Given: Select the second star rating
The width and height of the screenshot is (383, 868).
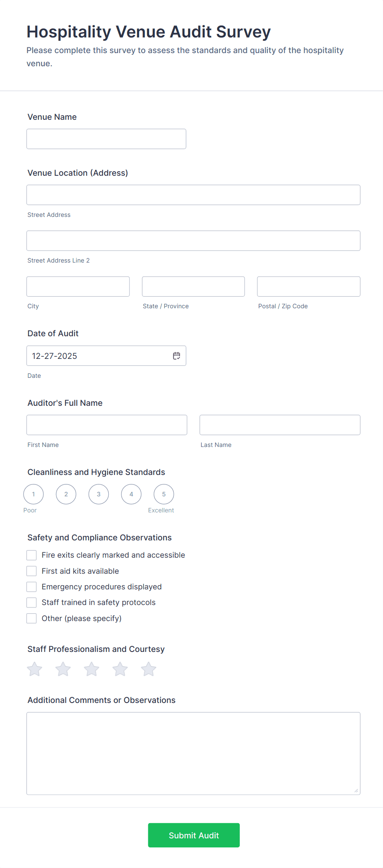Looking at the screenshot, I should pos(63,669).
